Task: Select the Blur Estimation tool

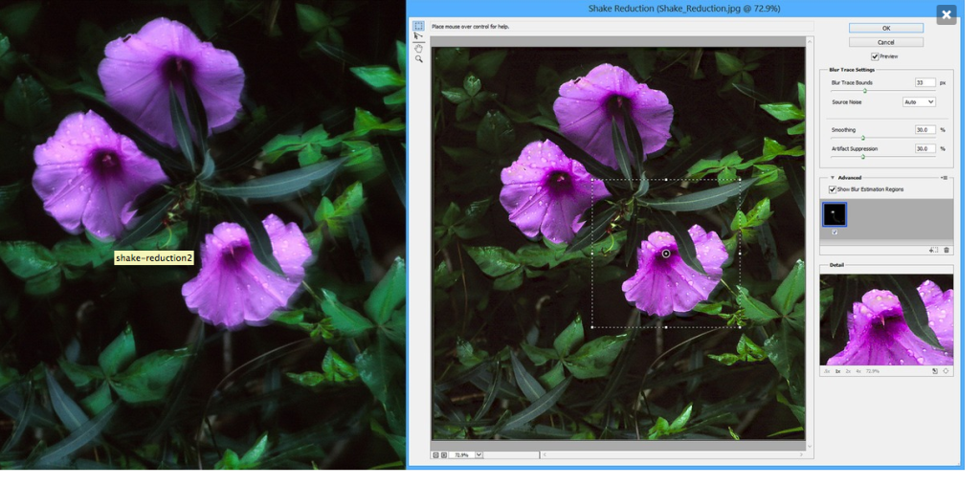Action: point(418,26)
